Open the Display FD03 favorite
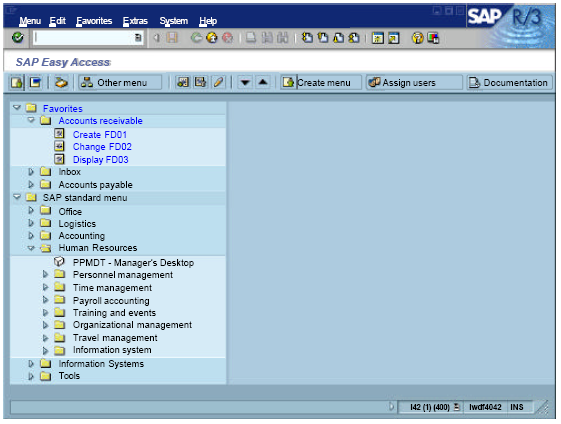This screenshot has width=561, height=424. (x=101, y=160)
